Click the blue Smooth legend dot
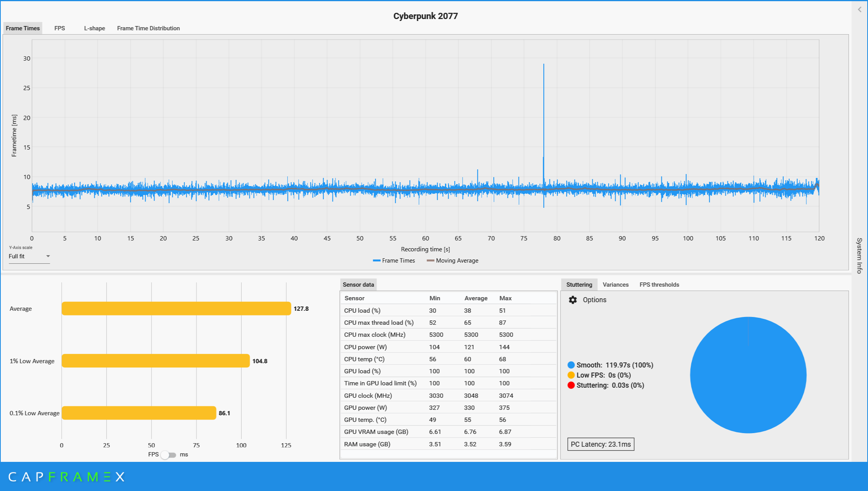 coord(571,365)
